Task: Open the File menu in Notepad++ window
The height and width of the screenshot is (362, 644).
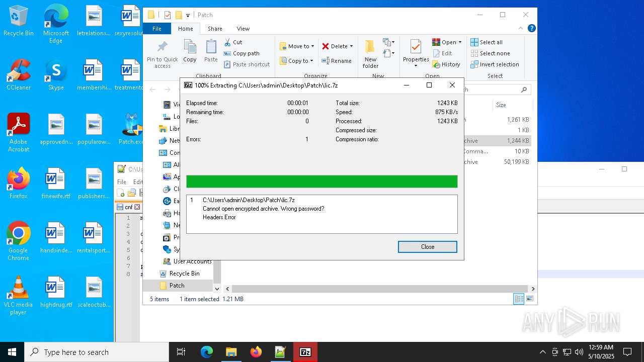Action: click(x=122, y=182)
